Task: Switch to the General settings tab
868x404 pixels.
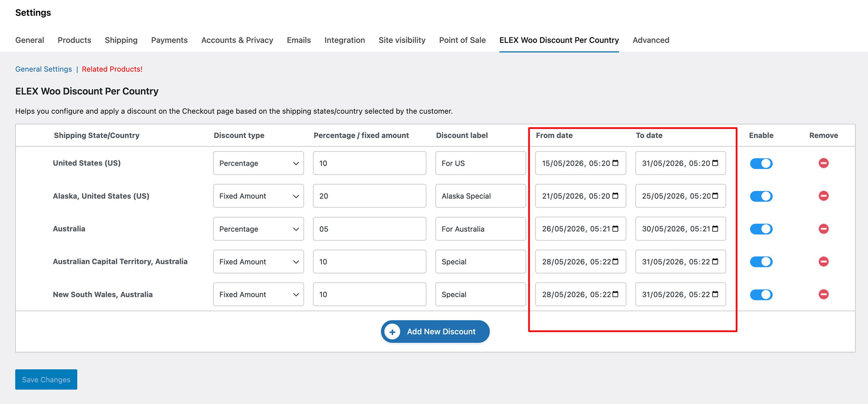Action: (30, 40)
